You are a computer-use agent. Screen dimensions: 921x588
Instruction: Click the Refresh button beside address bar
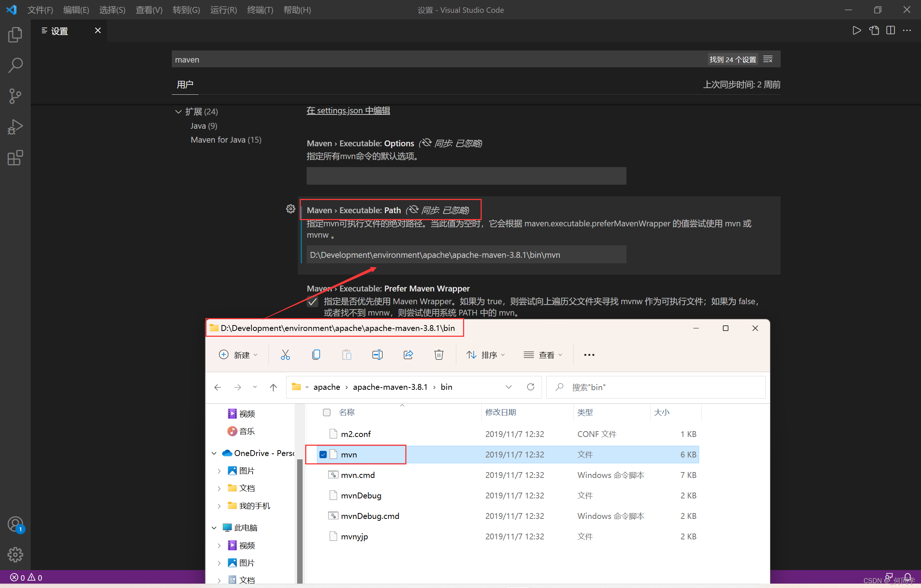(531, 387)
